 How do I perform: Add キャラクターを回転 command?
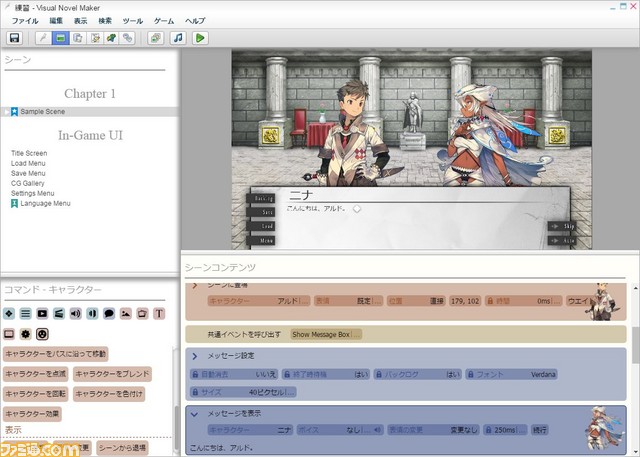click(x=36, y=394)
